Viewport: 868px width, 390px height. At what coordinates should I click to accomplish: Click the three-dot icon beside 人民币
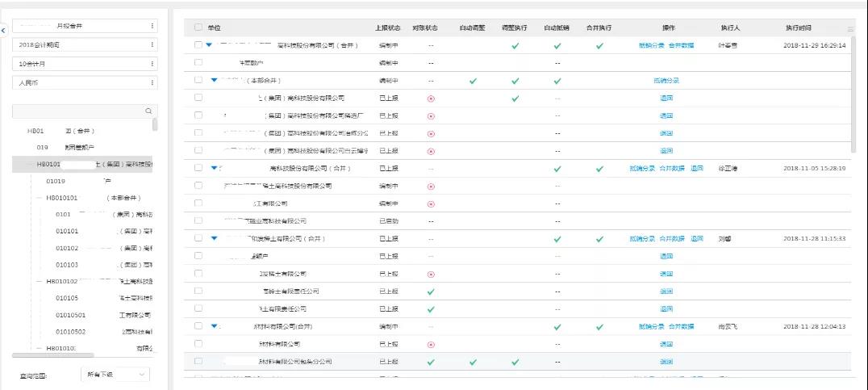[152, 82]
